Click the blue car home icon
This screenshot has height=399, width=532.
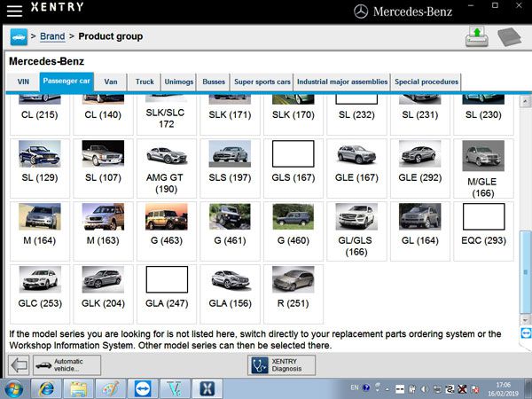coord(19,37)
